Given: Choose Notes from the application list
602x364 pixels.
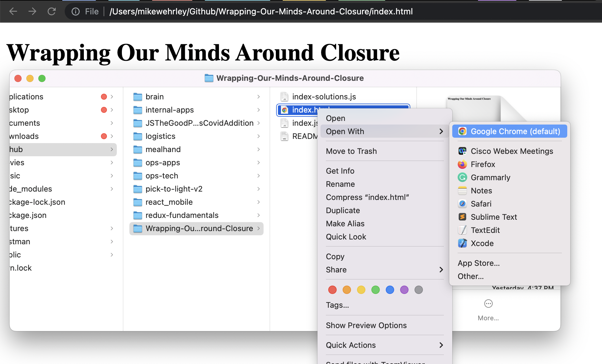Looking at the screenshot, I should [481, 191].
